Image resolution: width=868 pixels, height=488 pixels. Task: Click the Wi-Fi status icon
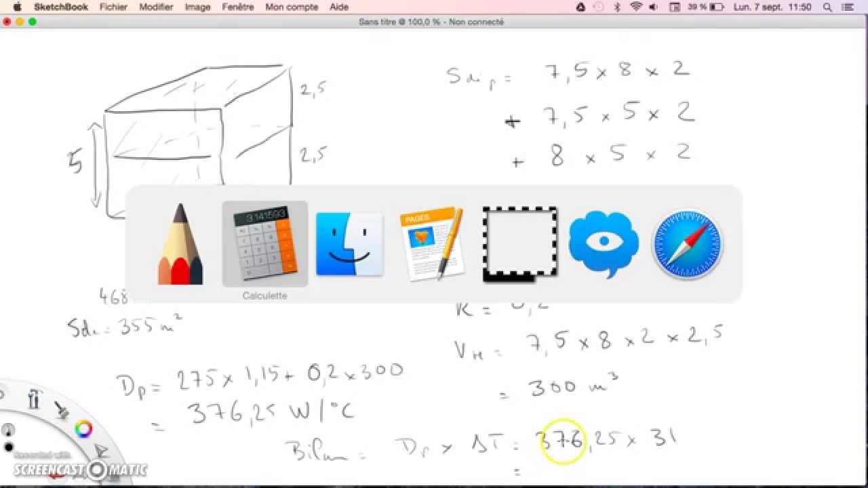(x=635, y=7)
